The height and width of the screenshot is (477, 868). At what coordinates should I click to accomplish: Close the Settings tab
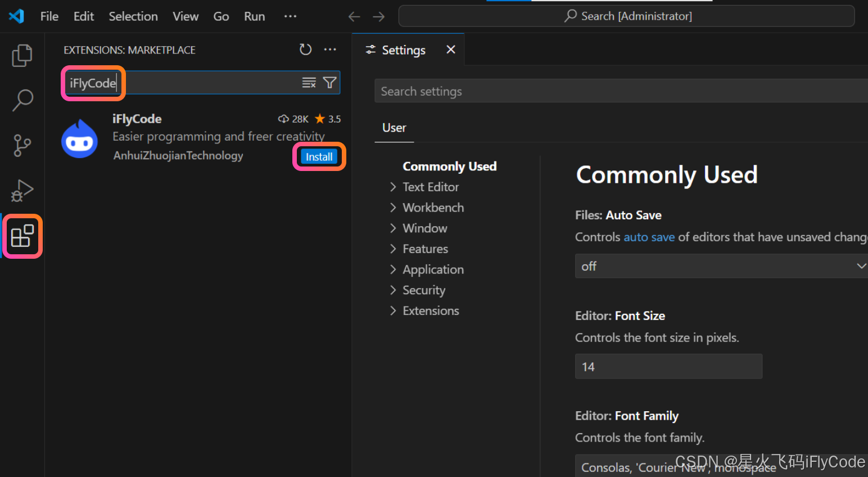450,49
